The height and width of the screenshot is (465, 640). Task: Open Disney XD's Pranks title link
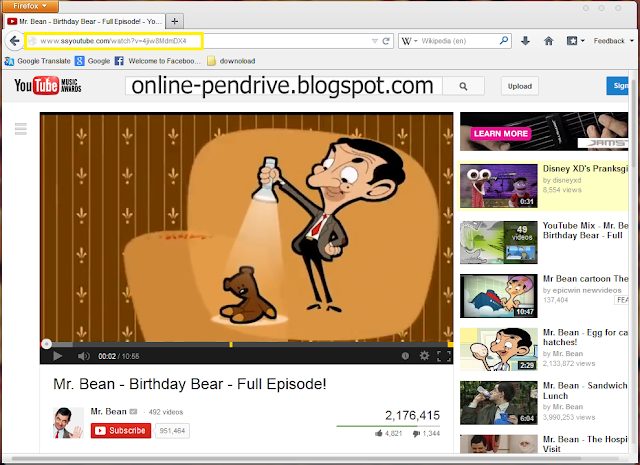[585, 169]
